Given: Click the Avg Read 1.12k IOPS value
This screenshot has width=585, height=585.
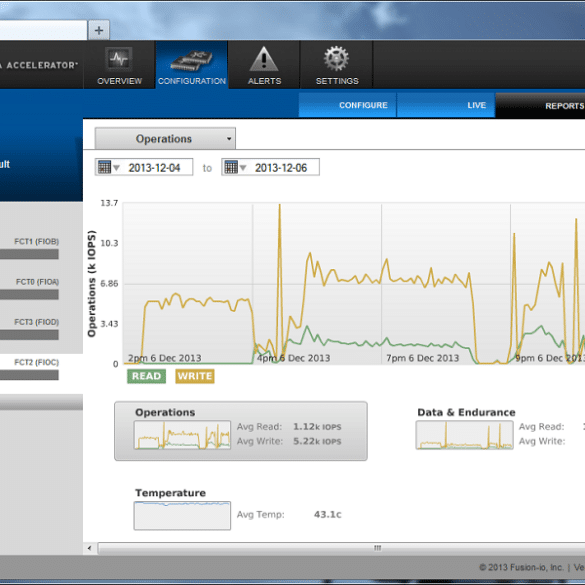Looking at the screenshot, I should pos(317,426).
